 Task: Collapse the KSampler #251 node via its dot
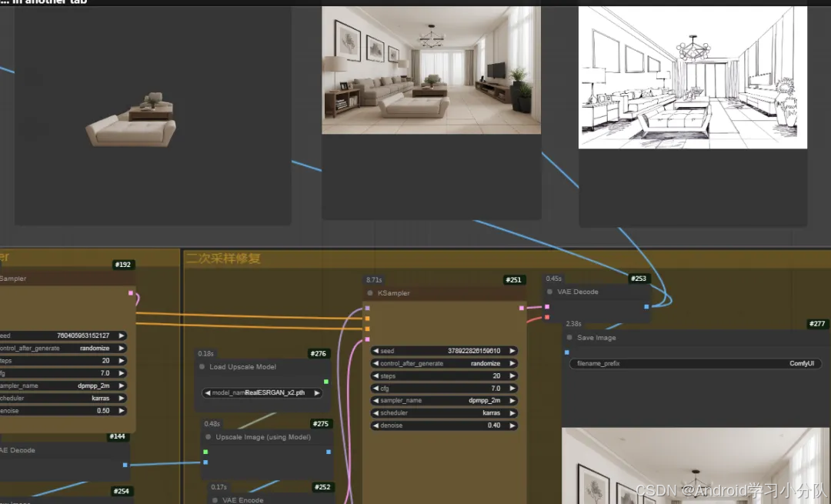pyautogui.click(x=370, y=293)
